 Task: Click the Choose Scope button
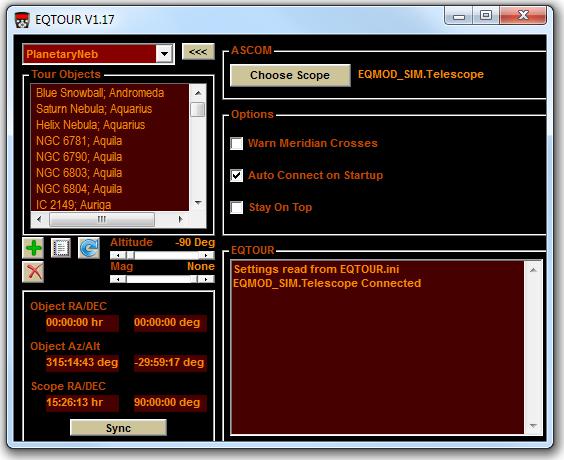coord(290,75)
